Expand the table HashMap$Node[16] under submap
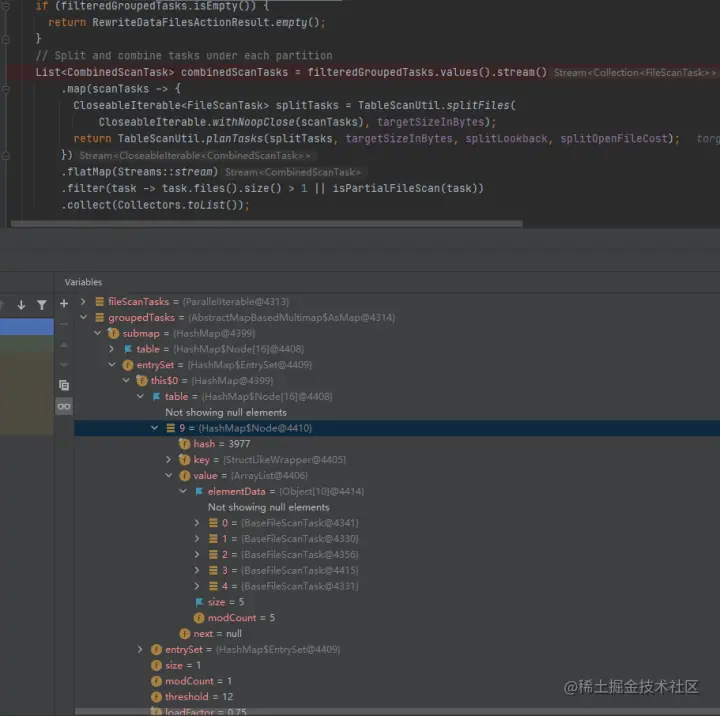720x716 pixels. (x=112, y=349)
